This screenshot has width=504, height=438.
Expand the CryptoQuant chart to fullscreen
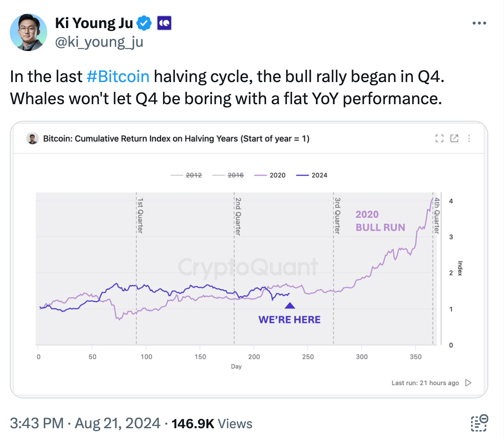point(439,138)
